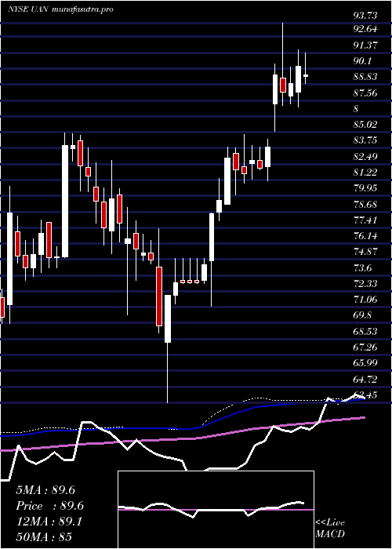Click the 92.64 price axis label
This screenshot has width=392, height=549.
coord(365,29)
